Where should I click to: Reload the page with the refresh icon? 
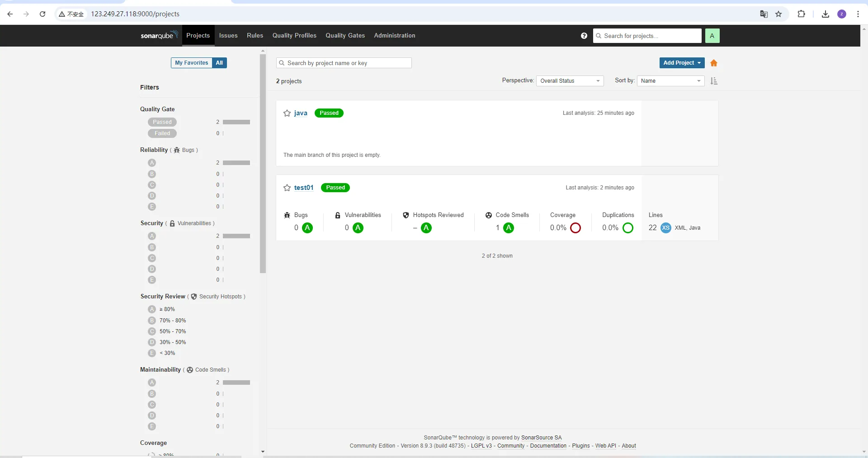(x=42, y=14)
